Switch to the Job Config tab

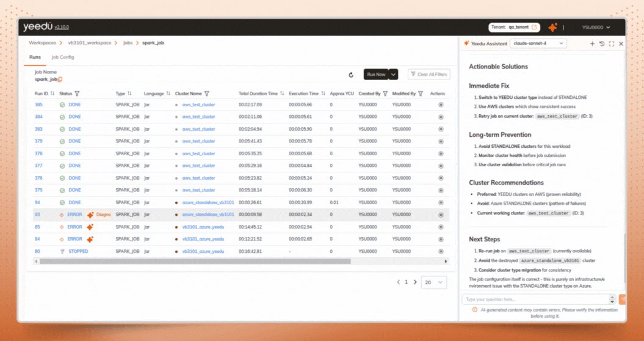[x=63, y=57]
